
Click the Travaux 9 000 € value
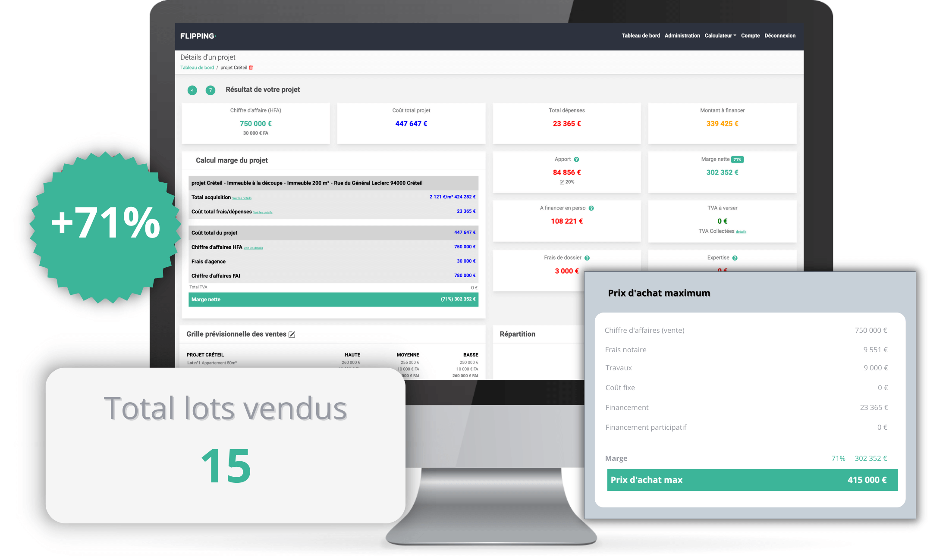click(x=876, y=368)
